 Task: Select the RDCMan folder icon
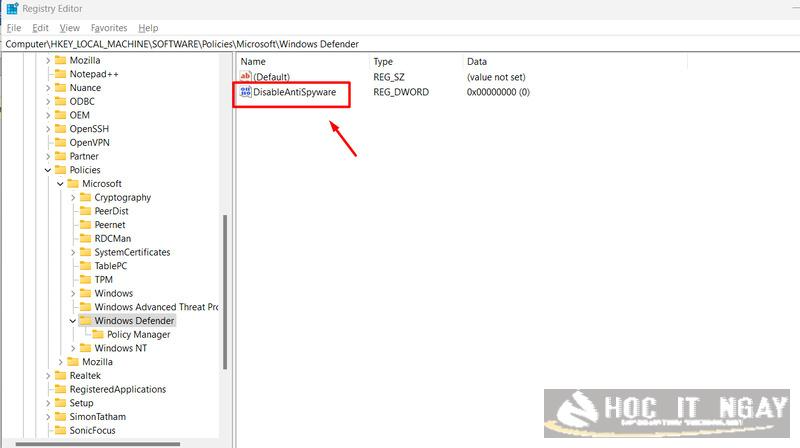coord(86,238)
